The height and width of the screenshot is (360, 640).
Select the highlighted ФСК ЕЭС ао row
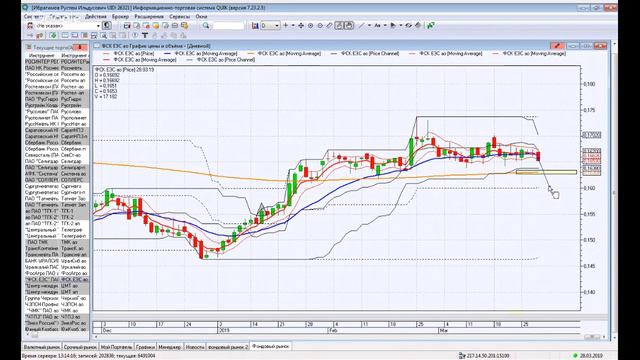56,280
